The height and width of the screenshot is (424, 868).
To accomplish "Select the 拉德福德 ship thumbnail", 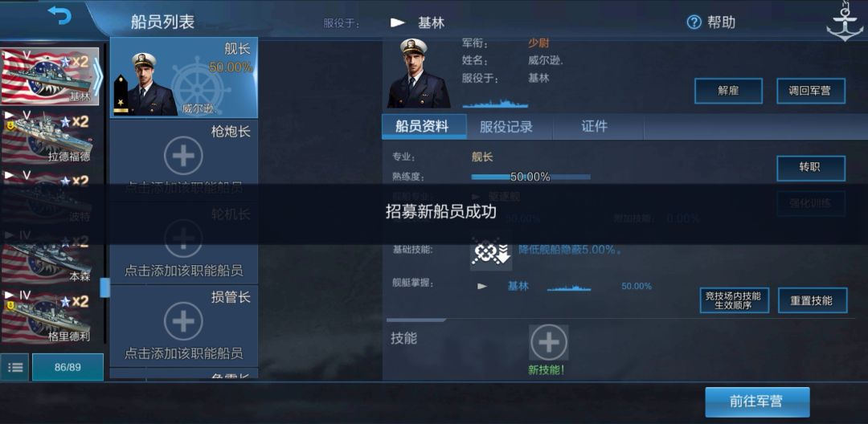I will 50,137.
